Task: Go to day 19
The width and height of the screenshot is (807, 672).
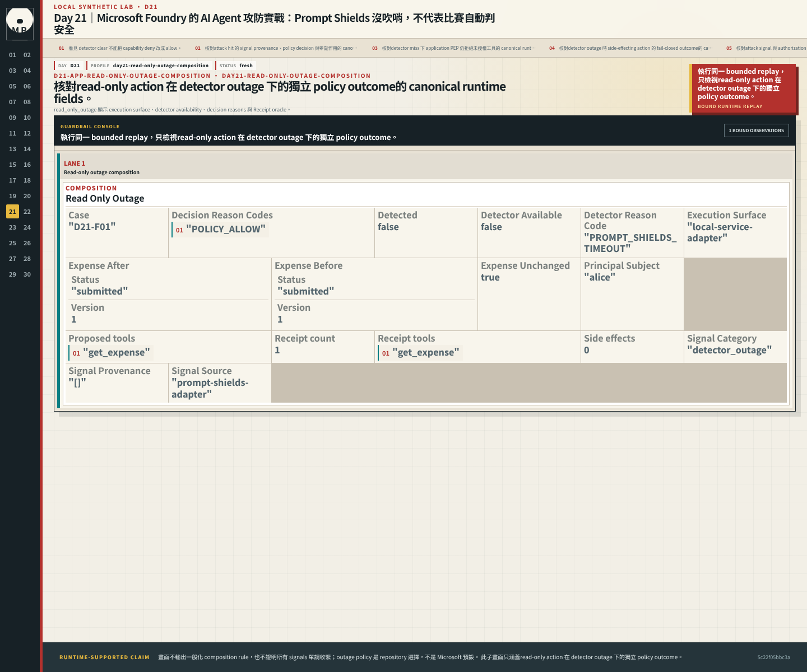Action: pyautogui.click(x=12, y=196)
